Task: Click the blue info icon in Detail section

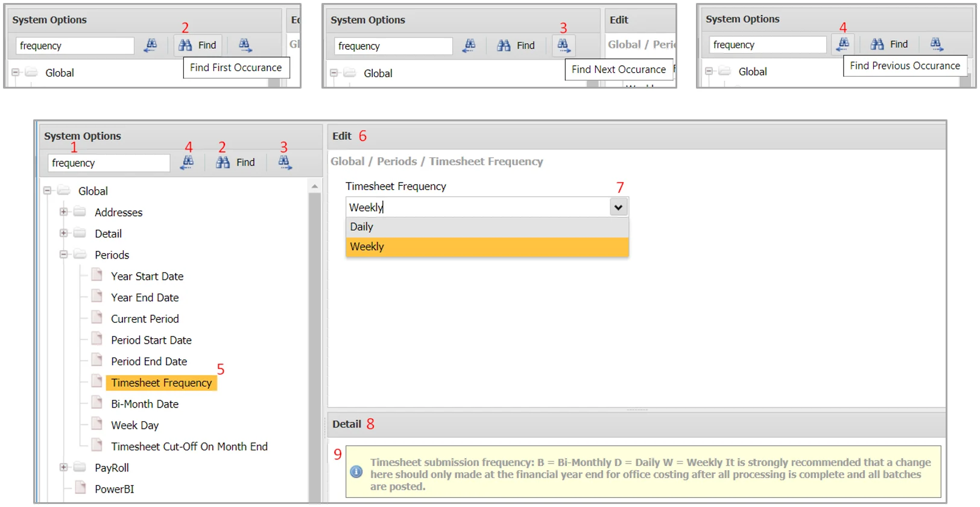Action: click(x=356, y=471)
